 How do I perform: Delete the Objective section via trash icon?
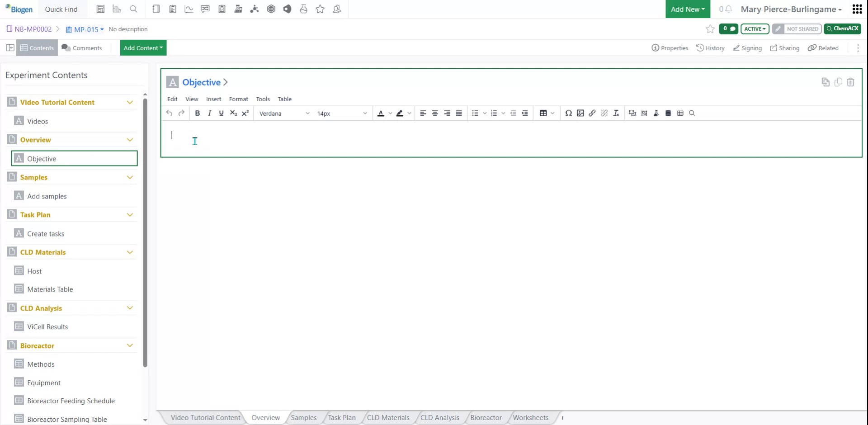click(x=851, y=82)
